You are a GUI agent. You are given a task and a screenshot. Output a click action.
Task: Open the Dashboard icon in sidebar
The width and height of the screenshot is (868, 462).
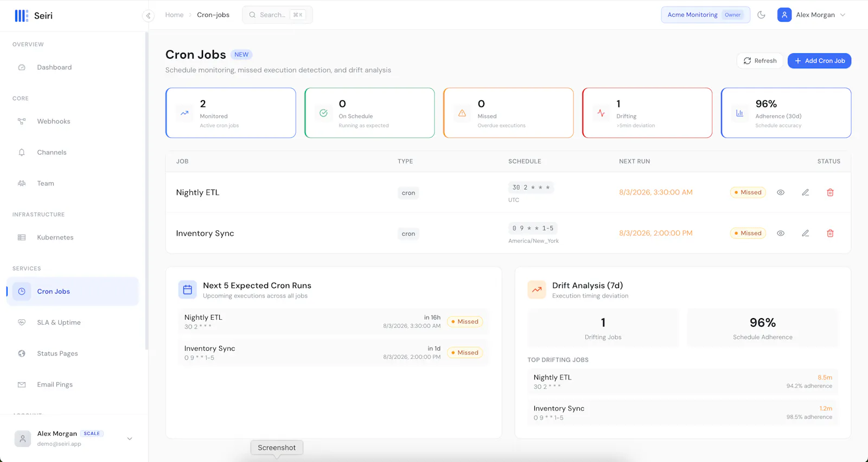22,67
